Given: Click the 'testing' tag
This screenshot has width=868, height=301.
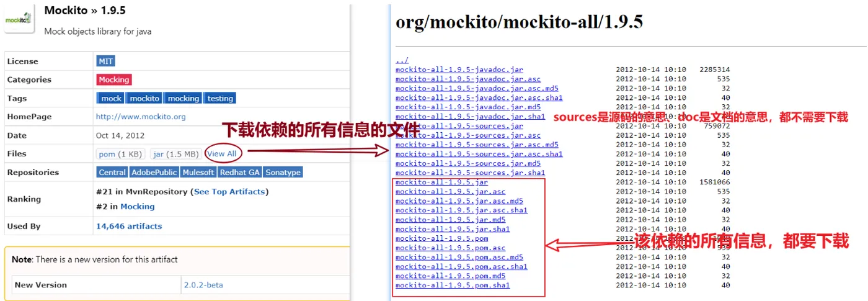Looking at the screenshot, I should (x=220, y=98).
